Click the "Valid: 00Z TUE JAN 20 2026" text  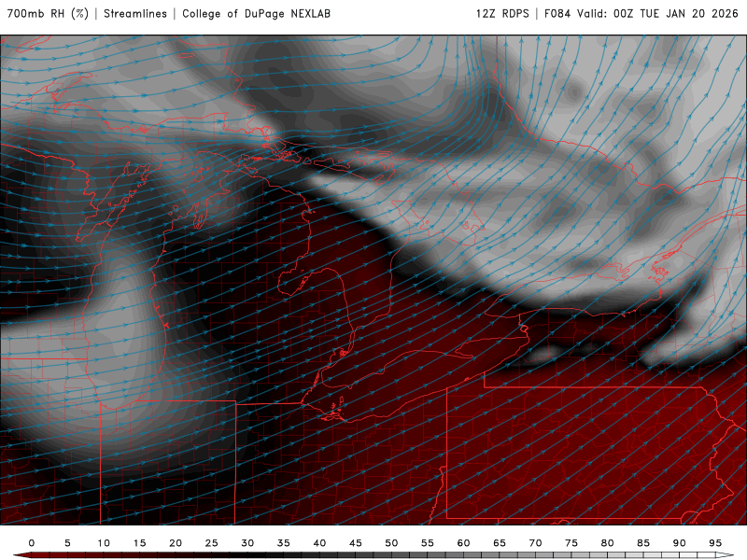point(658,14)
